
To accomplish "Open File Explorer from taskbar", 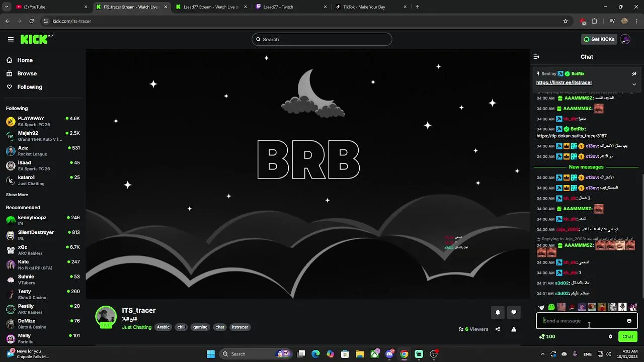I will (x=360, y=354).
